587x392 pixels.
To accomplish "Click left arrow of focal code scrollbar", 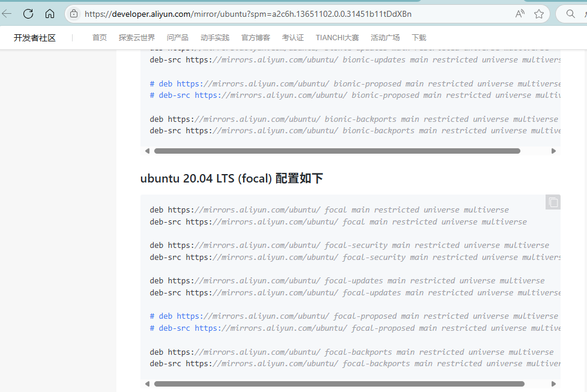I will tap(147, 384).
